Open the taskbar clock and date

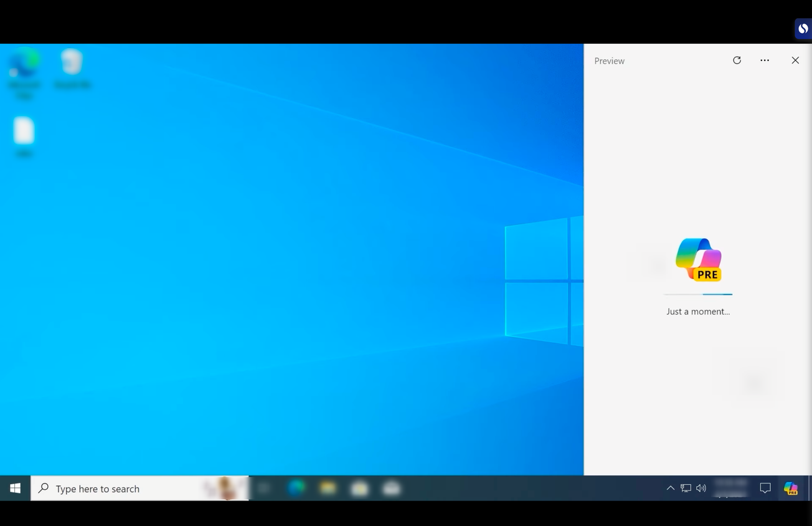pos(730,489)
